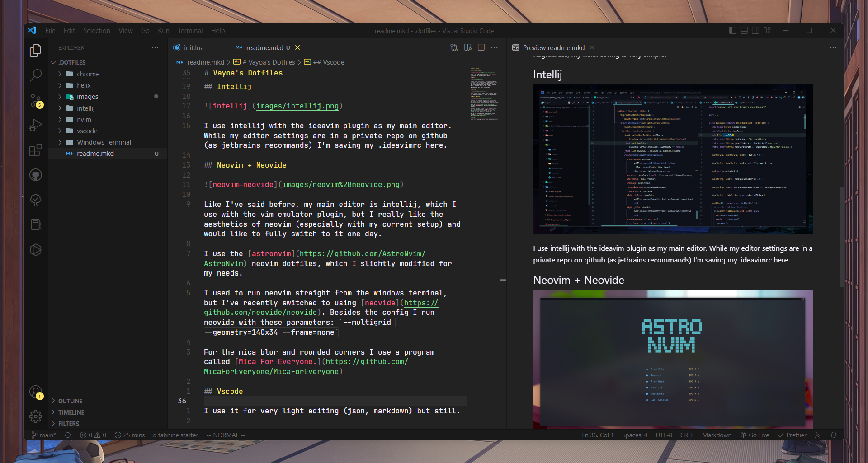Screen dimensions: 868x463
Task: Click the main* git branch indicator
Action: [44, 435]
